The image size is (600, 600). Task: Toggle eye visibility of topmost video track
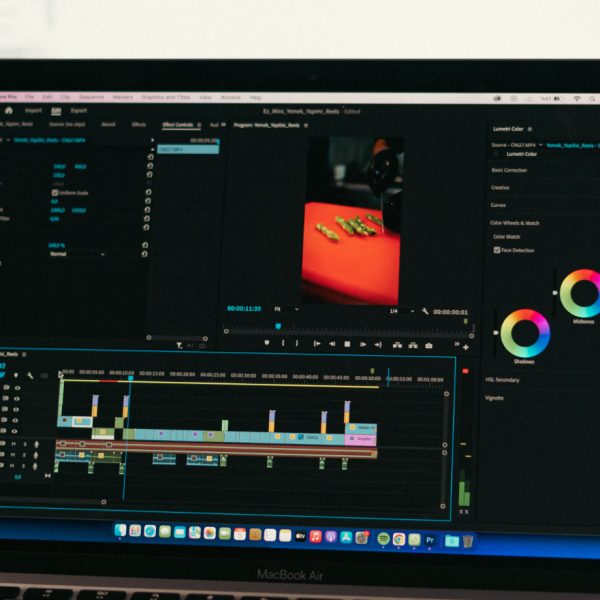click(x=18, y=388)
